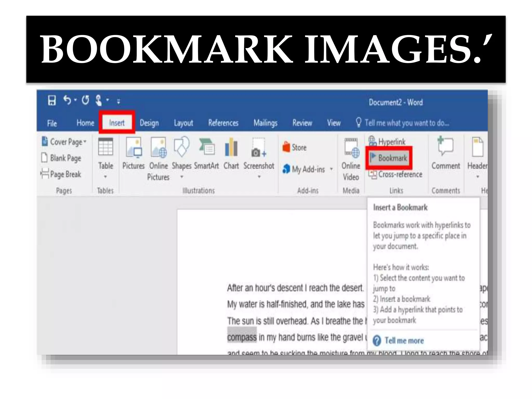Click the Screenshot camera icon
532x399 pixels.
click(x=259, y=147)
